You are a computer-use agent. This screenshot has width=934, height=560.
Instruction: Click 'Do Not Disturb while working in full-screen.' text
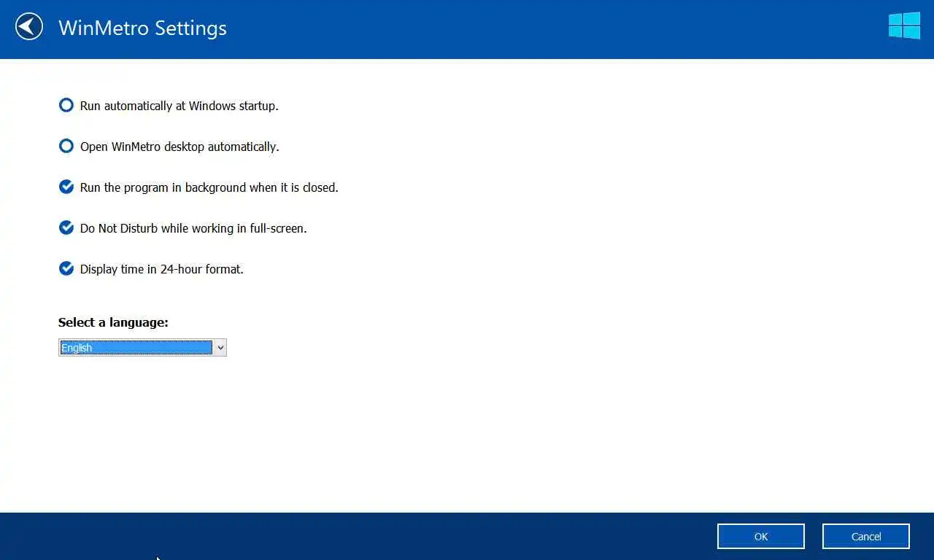[193, 228]
